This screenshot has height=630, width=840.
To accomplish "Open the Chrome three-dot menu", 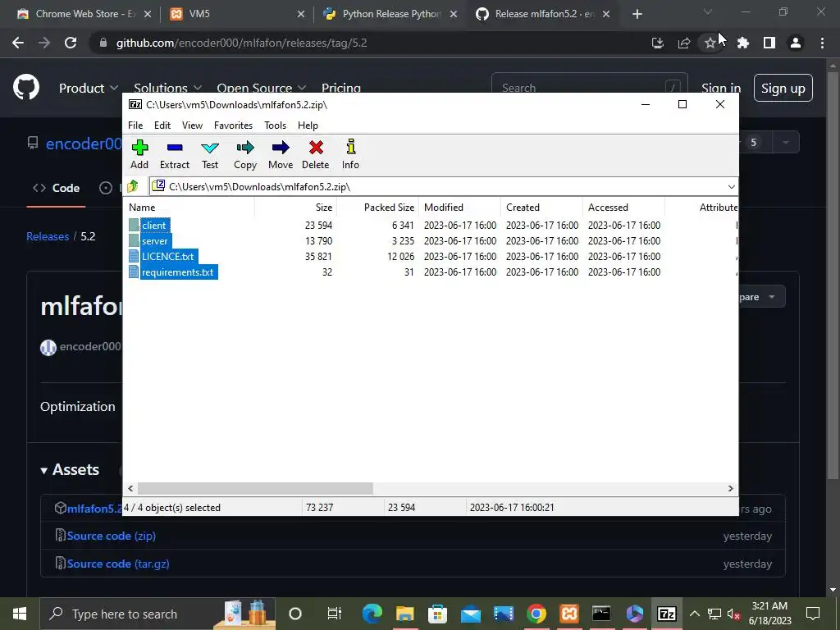I will point(822,43).
